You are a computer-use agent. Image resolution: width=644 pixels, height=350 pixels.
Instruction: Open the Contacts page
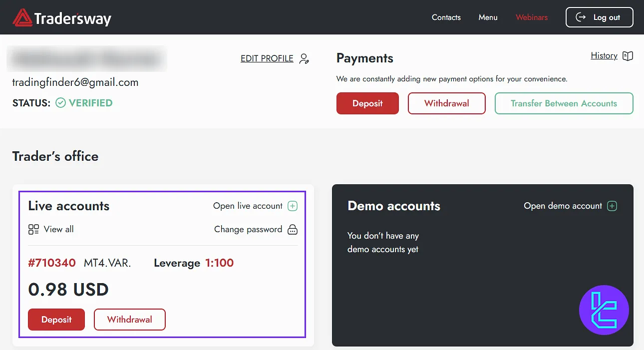446,17
